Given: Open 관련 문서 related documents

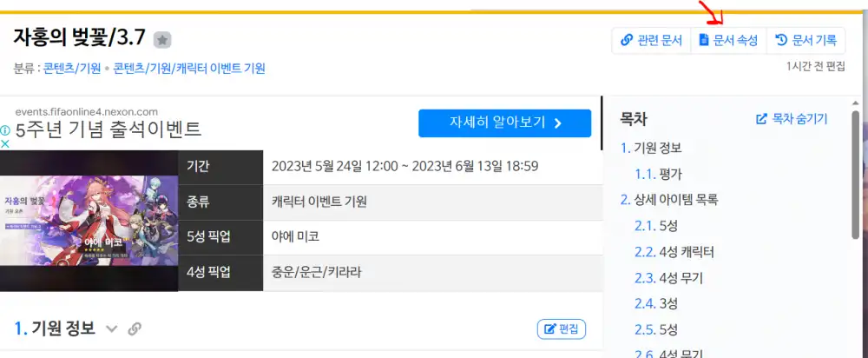Looking at the screenshot, I should click(x=651, y=40).
